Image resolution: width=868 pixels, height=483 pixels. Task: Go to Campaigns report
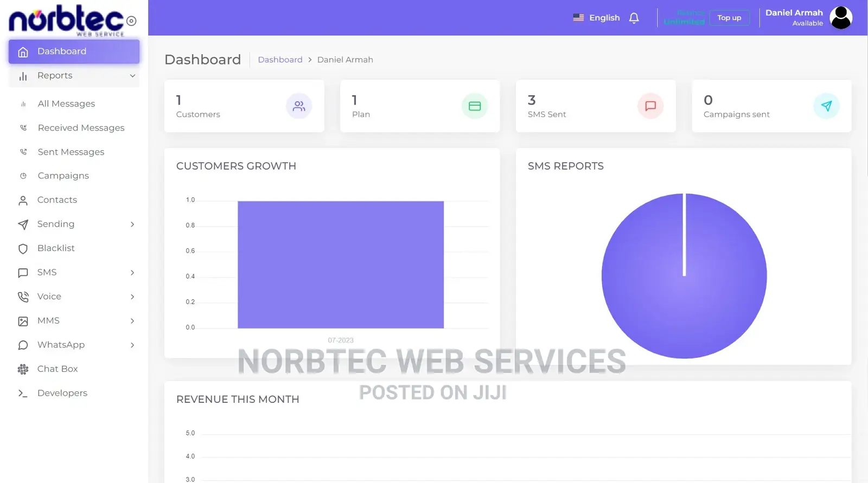[x=63, y=176]
